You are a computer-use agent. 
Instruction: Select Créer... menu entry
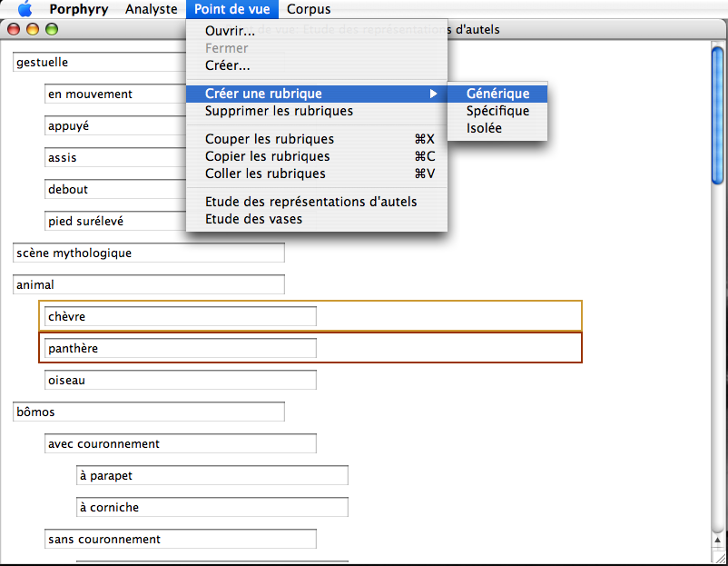228,65
